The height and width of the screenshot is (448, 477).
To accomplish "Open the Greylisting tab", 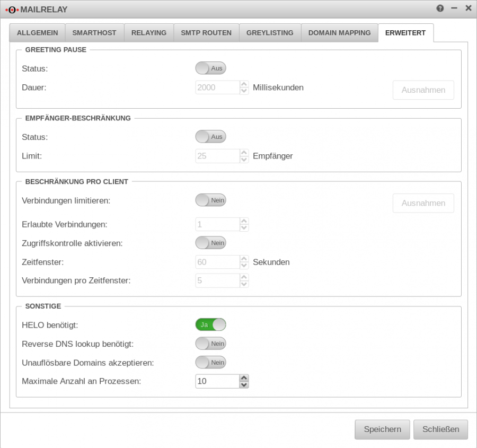I will point(270,32).
